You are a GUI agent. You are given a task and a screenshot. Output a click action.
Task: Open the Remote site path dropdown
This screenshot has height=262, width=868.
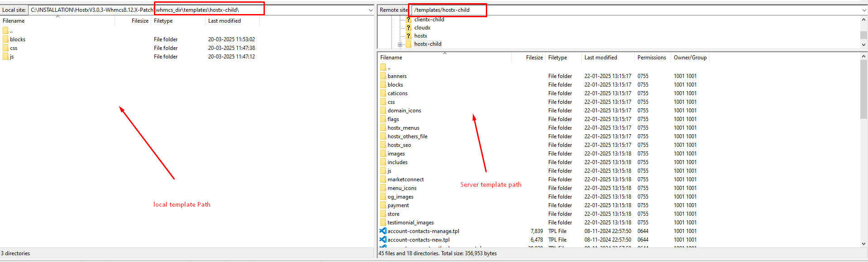(x=864, y=10)
